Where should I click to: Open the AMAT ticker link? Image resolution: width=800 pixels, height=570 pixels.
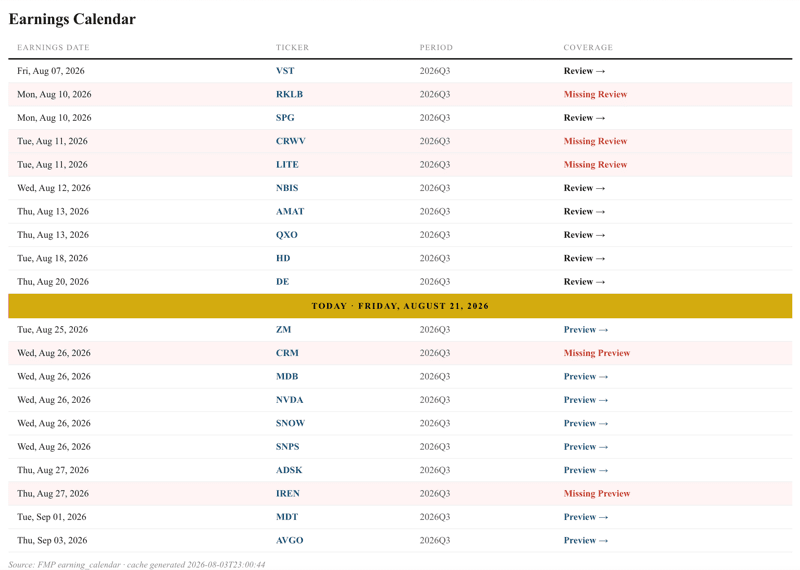(290, 212)
